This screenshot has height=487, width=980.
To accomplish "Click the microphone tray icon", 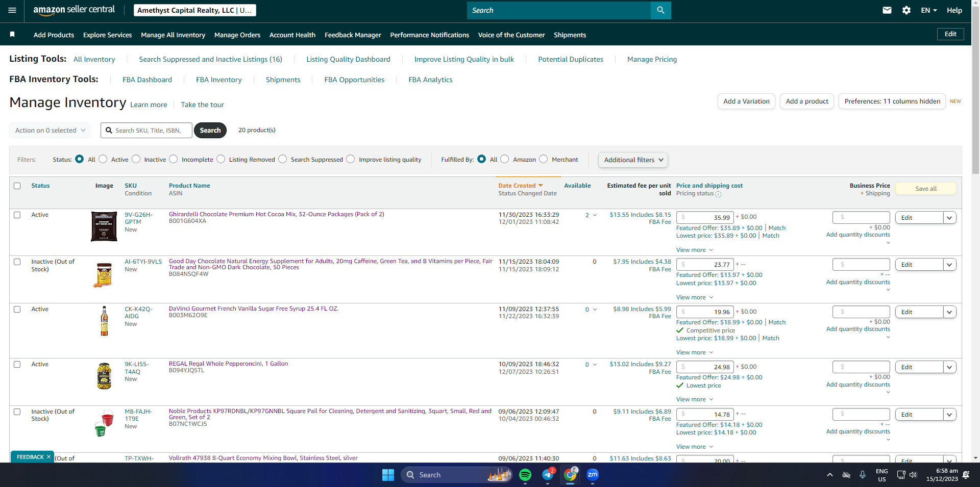I will [863, 475].
